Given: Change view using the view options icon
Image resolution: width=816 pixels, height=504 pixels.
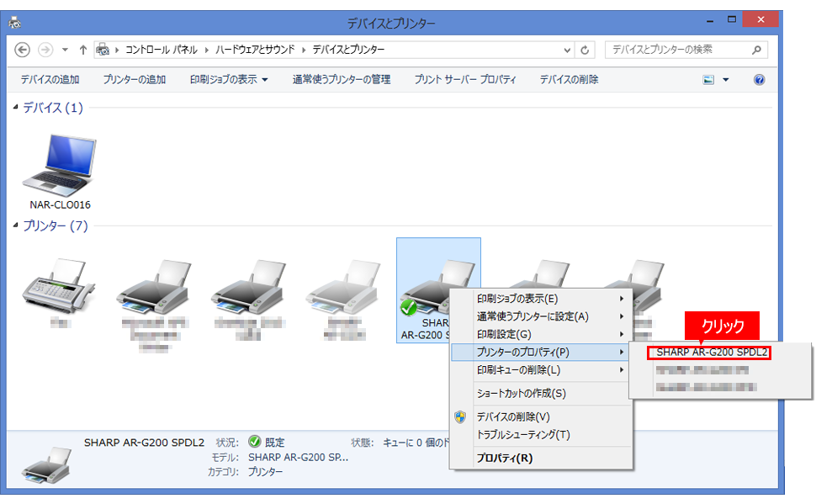Looking at the screenshot, I should point(708,80).
